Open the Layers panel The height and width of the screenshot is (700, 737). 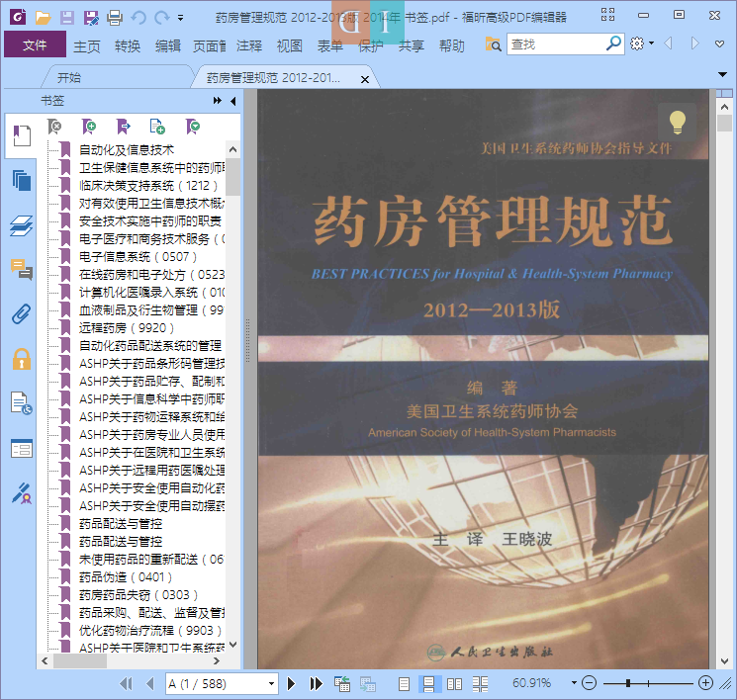[x=21, y=226]
